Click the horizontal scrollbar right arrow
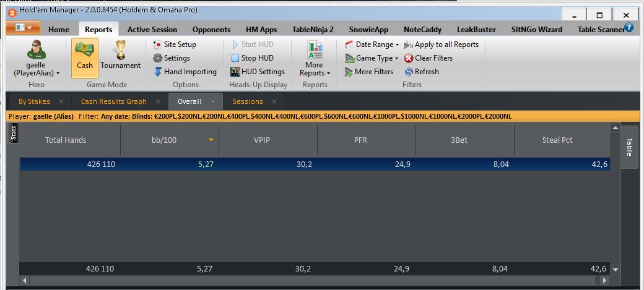644x290 pixels. click(604, 281)
